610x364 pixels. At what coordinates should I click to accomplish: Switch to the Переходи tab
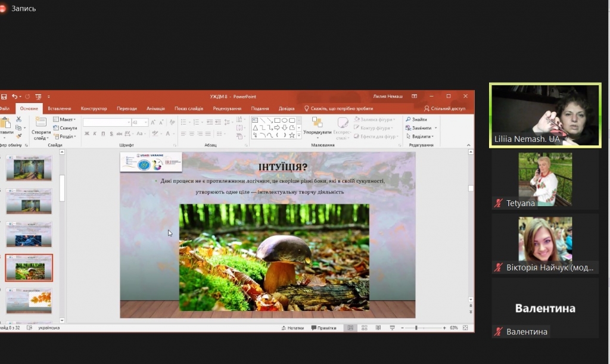[127, 108]
